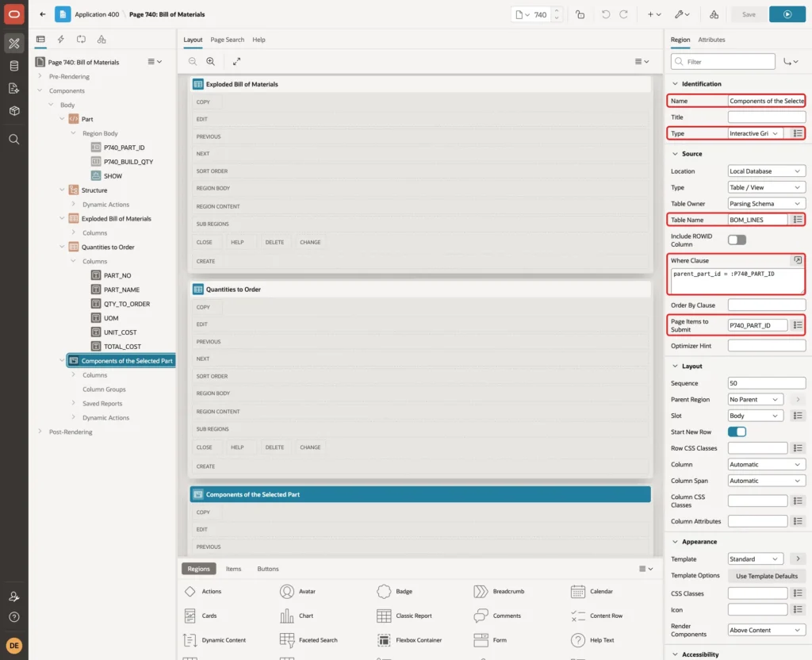Viewport: 812px width, 660px height.
Task: Open the Shared Components toolbar icon
Action: (714, 14)
